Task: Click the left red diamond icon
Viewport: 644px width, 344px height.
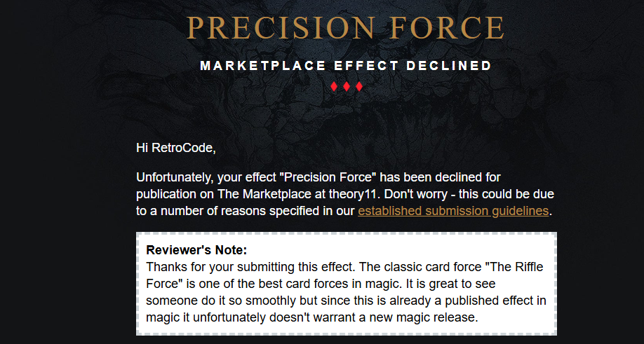Action: 334,87
